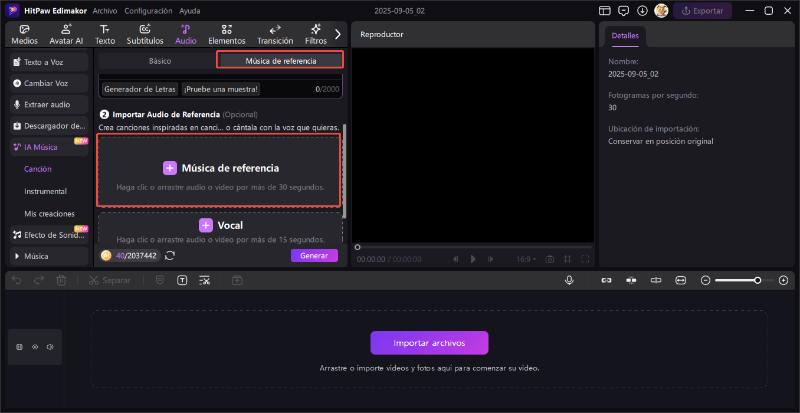Play the video preview
The height and width of the screenshot is (413, 800).
point(473,259)
